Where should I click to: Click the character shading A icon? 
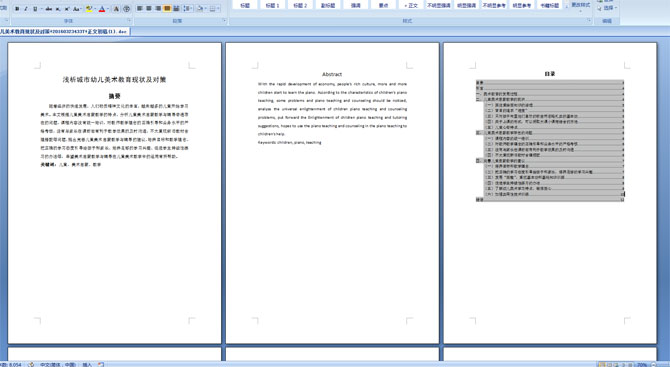pyautogui.click(x=116, y=9)
